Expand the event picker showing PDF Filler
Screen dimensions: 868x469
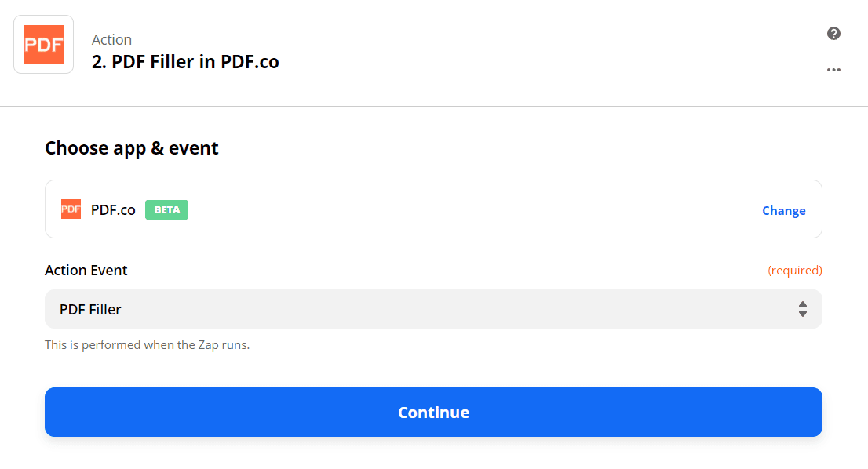[433, 309]
